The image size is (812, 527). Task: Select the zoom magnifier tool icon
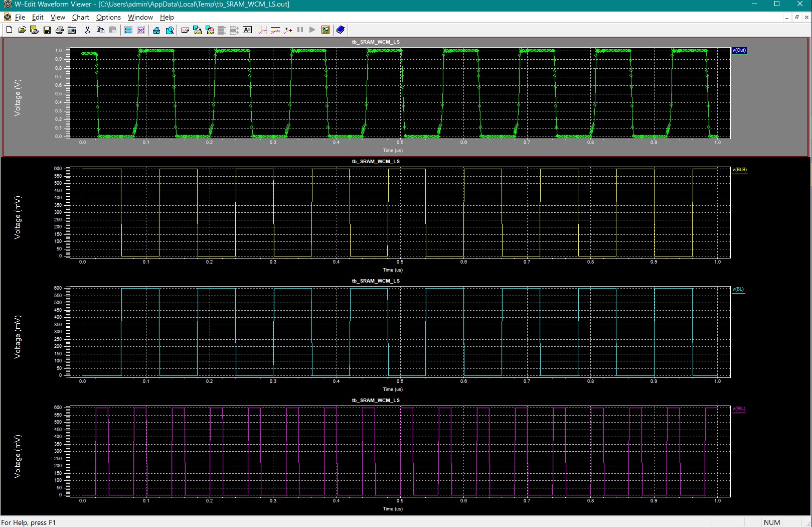click(x=170, y=30)
